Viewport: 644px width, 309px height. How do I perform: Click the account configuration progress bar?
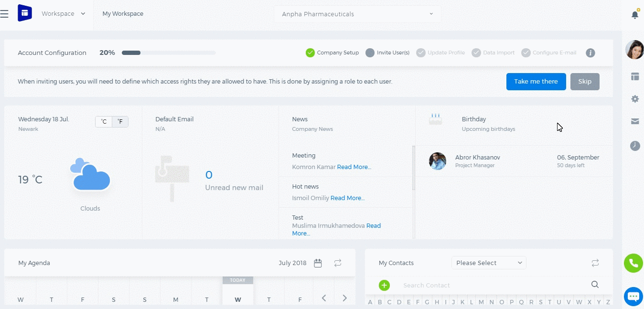tap(169, 53)
